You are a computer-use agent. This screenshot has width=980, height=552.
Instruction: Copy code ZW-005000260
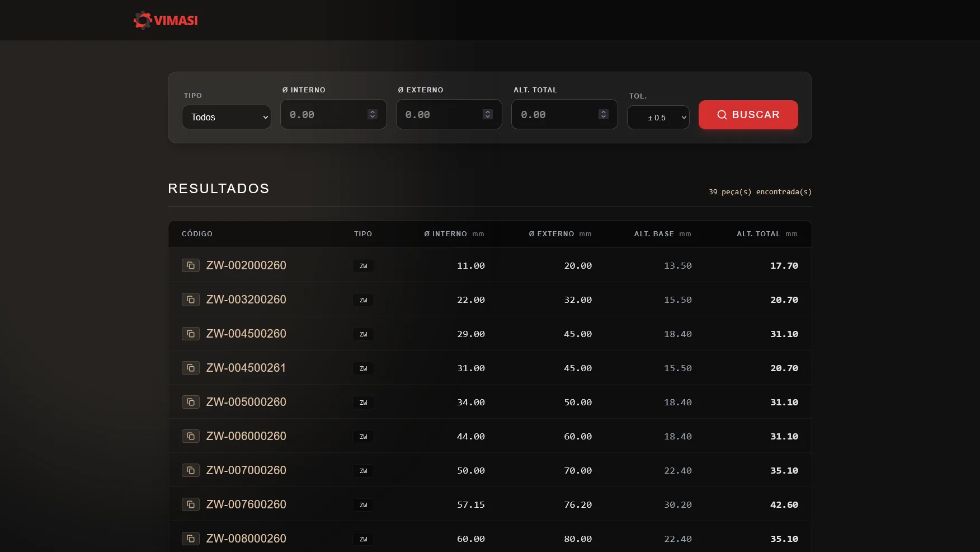[x=191, y=402]
